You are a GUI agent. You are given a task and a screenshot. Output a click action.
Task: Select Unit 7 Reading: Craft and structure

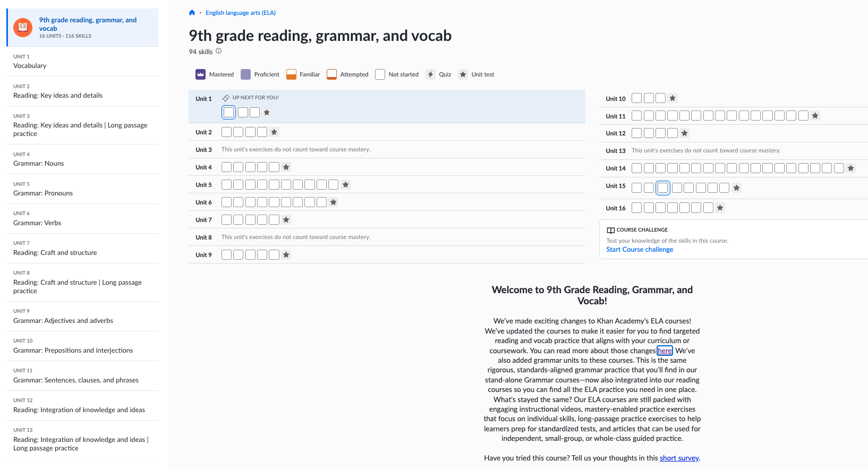82,249
